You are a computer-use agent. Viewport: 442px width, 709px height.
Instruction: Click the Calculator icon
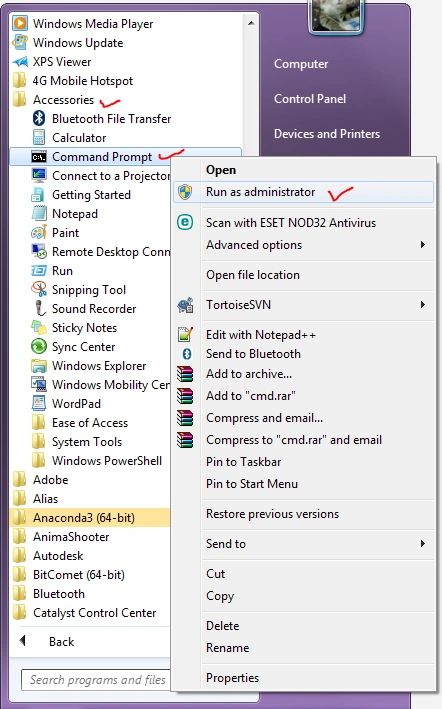tap(38, 137)
